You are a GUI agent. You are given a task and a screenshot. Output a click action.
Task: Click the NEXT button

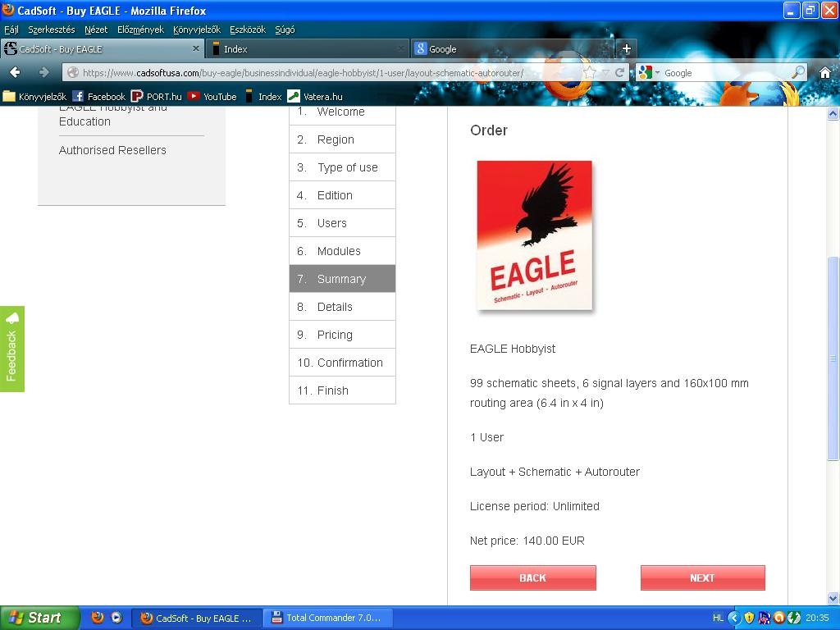[x=702, y=577]
